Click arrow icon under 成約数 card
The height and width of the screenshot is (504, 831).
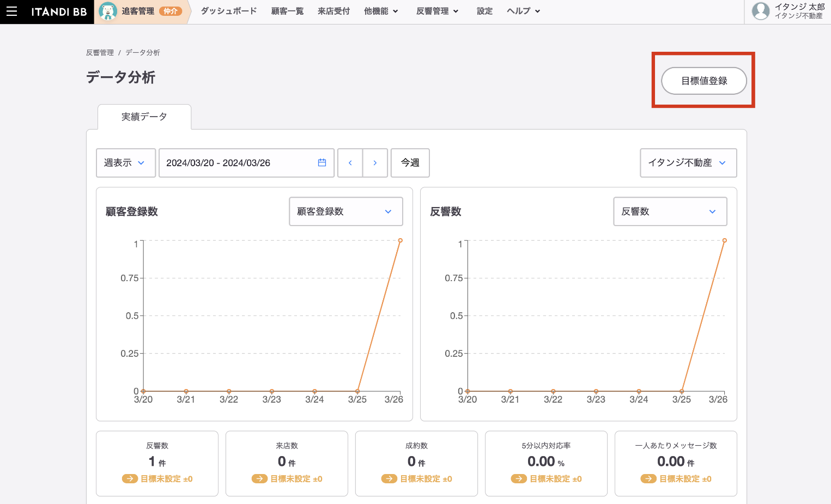[x=389, y=478]
